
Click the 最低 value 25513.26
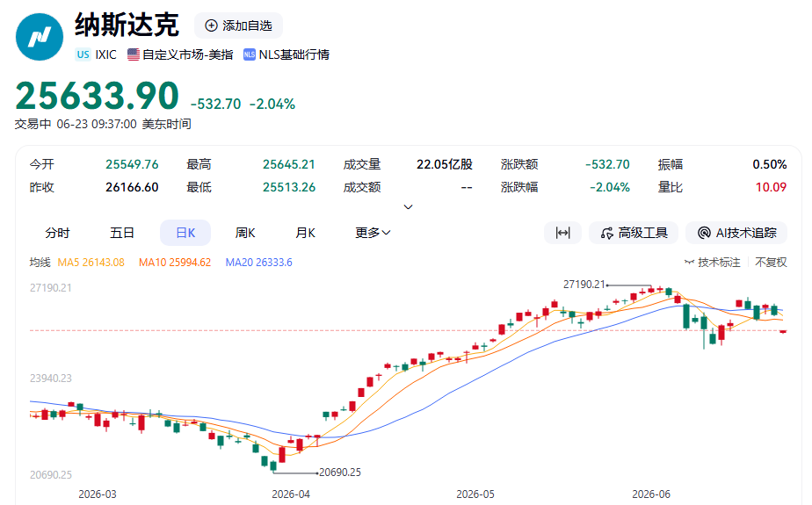point(289,187)
